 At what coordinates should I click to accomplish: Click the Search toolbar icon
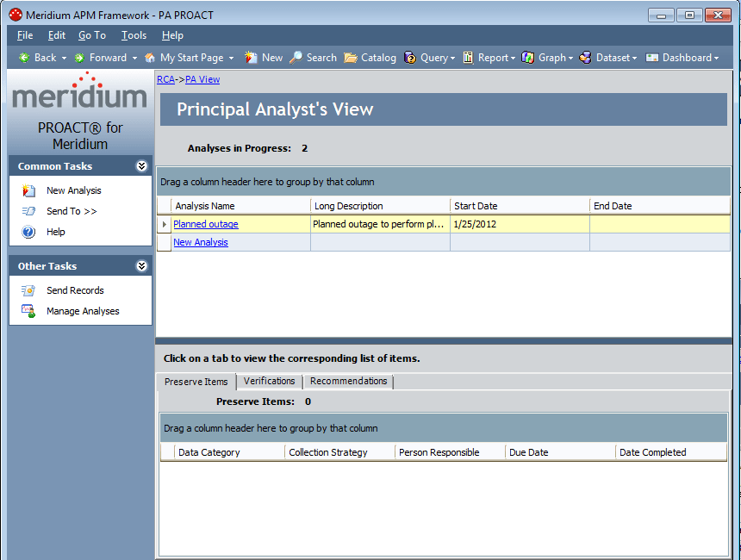[x=297, y=58]
